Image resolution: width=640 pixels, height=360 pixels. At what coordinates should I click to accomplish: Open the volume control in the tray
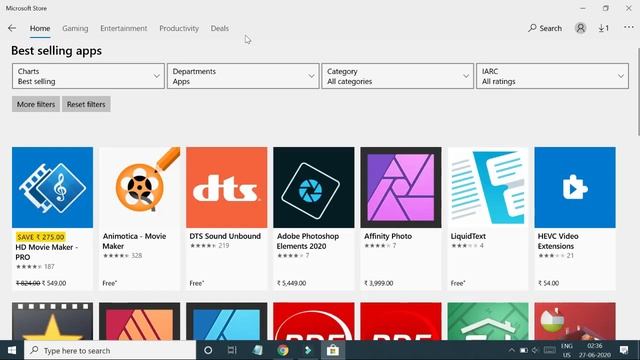(535, 350)
